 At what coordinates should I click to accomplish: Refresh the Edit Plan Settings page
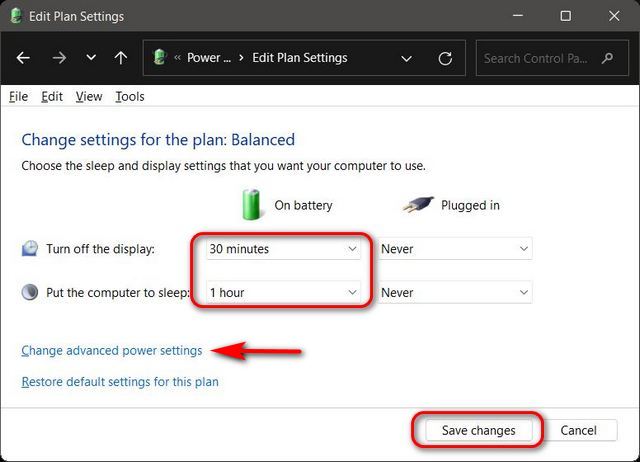(x=445, y=58)
